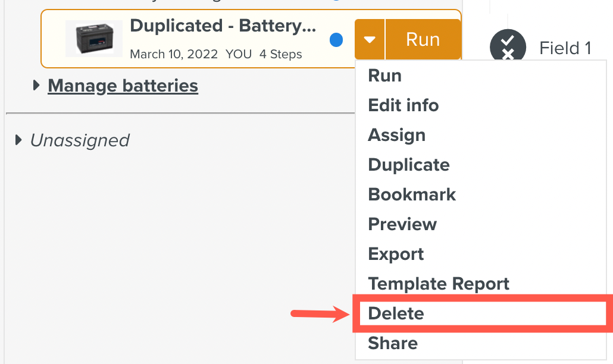Select Run from the context menu
Screen dimensions: 613x364
(x=385, y=76)
